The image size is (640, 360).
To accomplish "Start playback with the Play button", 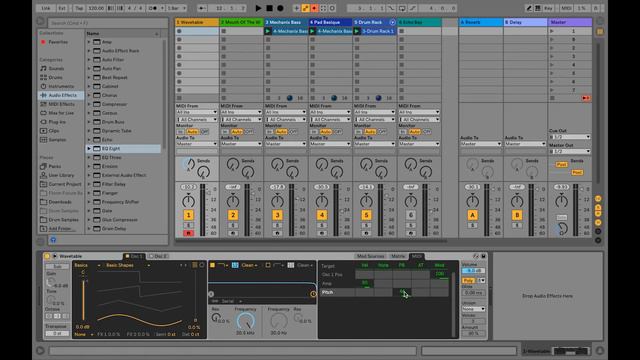I will click(x=258, y=8).
